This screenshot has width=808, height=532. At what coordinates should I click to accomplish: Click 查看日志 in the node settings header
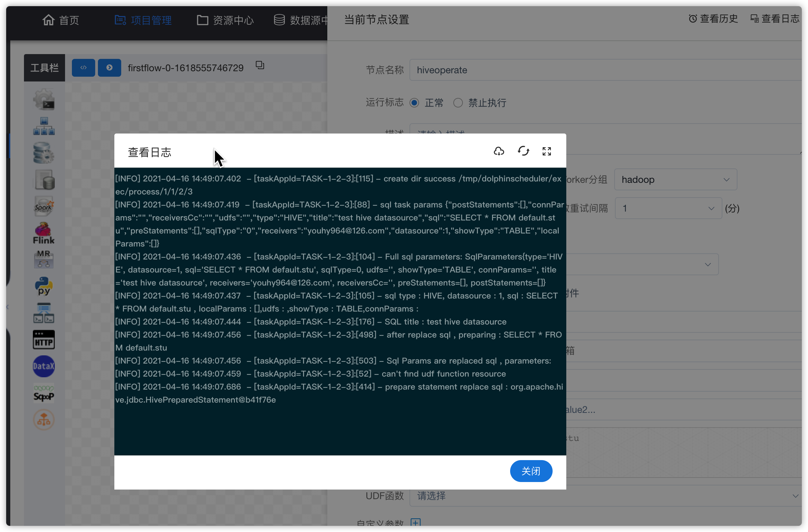tap(775, 18)
